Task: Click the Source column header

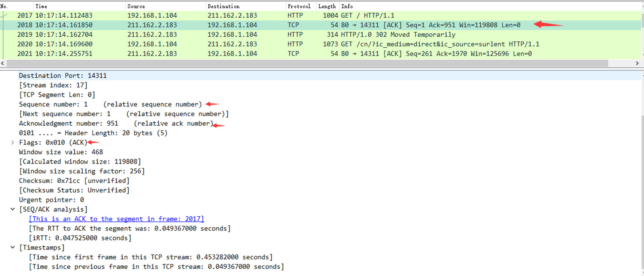Action: point(166,6)
